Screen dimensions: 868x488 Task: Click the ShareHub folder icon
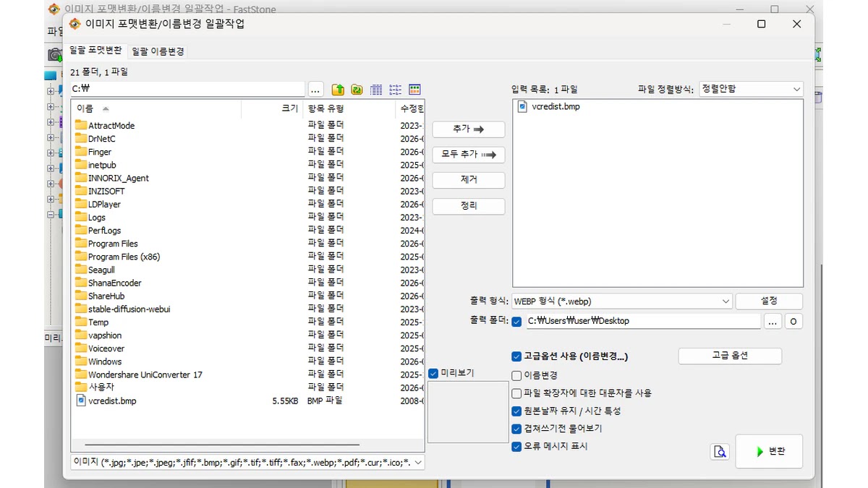(81, 296)
